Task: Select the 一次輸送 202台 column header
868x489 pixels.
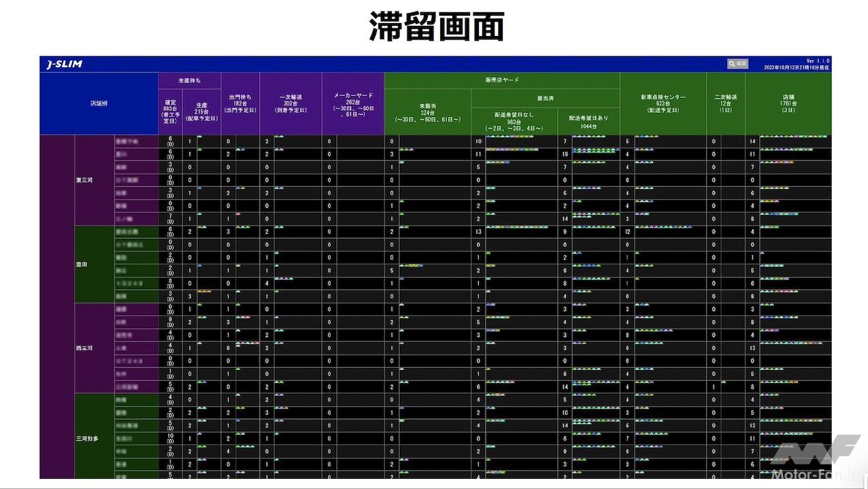Action: [290, 103]
